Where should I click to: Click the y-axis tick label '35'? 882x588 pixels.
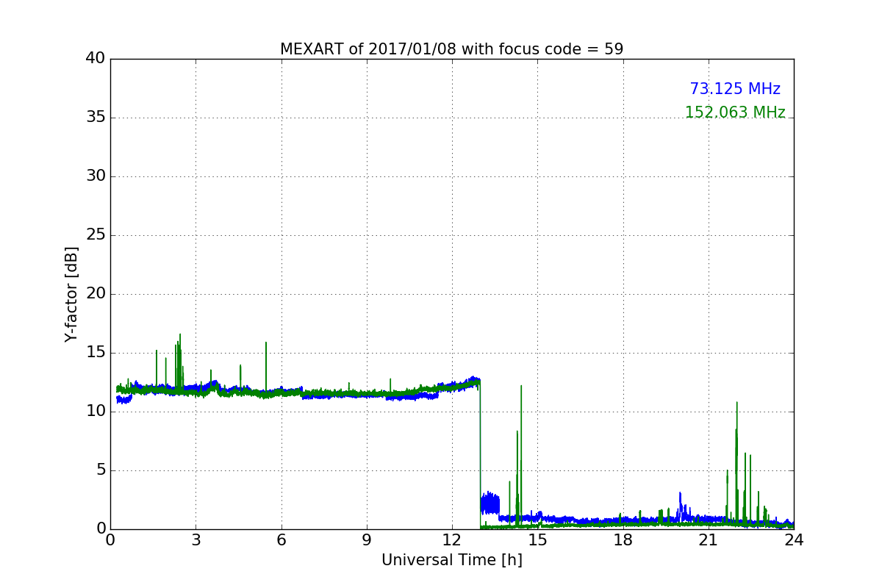point(95,118)
